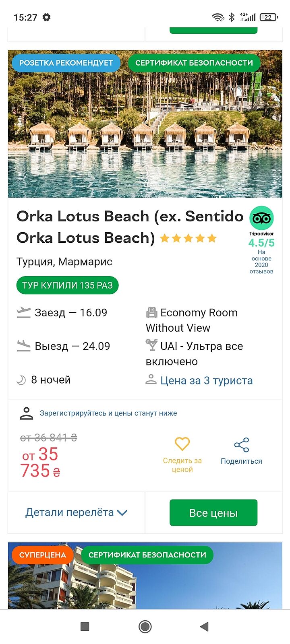Tap the share icon
Image resolution: width=290 pixels, height=644 pixels.
pos(241,445)
